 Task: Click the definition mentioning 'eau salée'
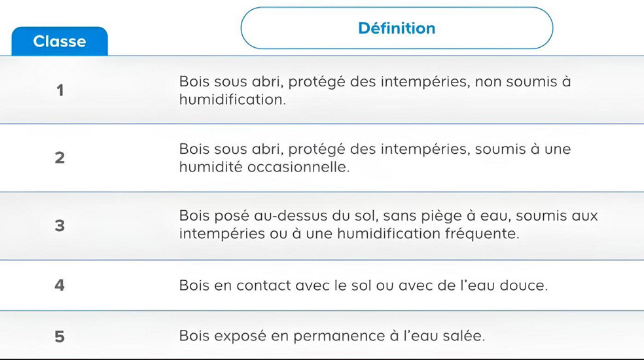point(332,336)
